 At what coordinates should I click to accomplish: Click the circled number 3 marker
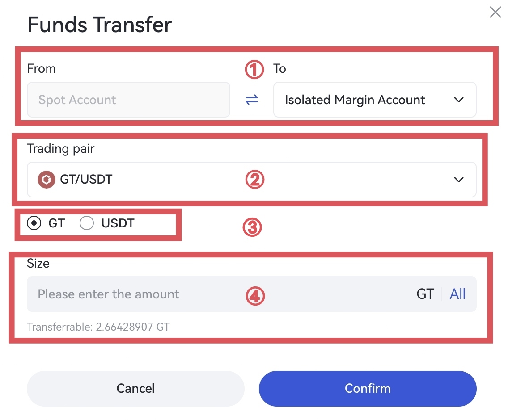pos(251,227)
